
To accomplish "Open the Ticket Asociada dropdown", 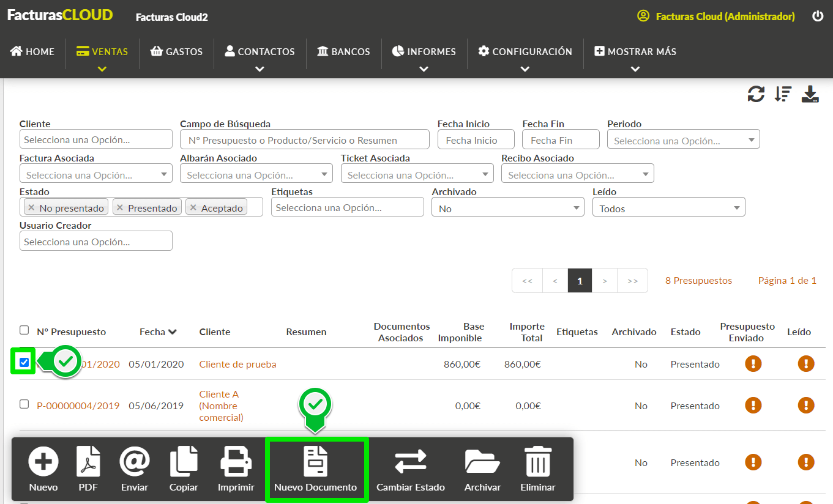I will coord(417,174).
